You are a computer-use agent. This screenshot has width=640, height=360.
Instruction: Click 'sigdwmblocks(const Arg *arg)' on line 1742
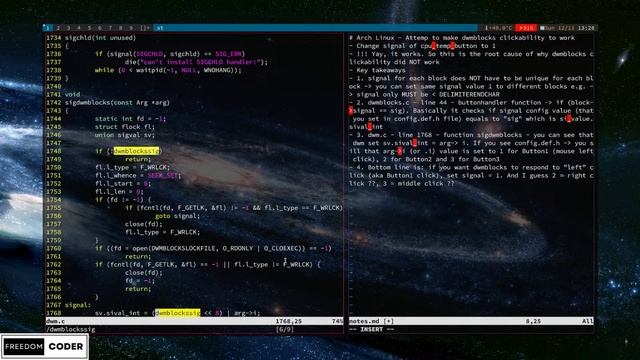point(117,102)
